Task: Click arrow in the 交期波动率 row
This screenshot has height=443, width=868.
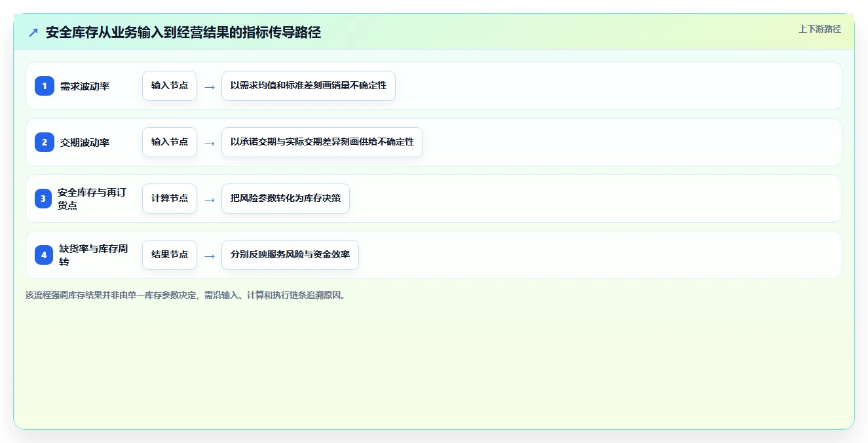Action: [x=210, y=143]
